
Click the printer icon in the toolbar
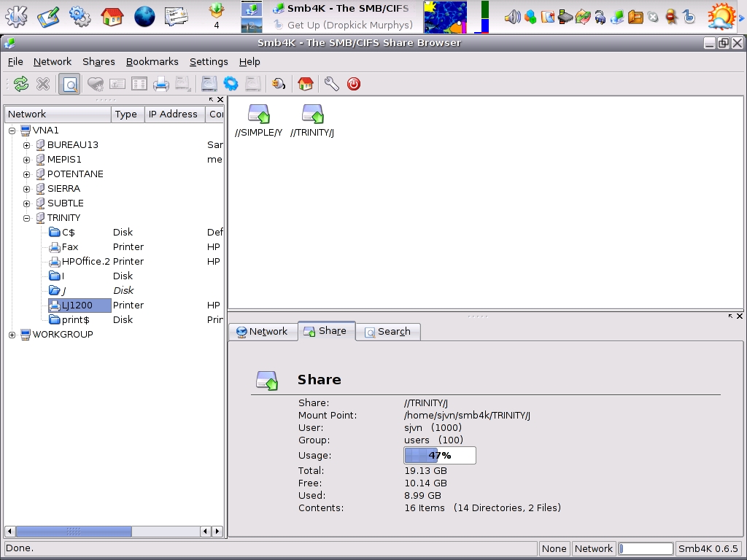tap(161, 84)
